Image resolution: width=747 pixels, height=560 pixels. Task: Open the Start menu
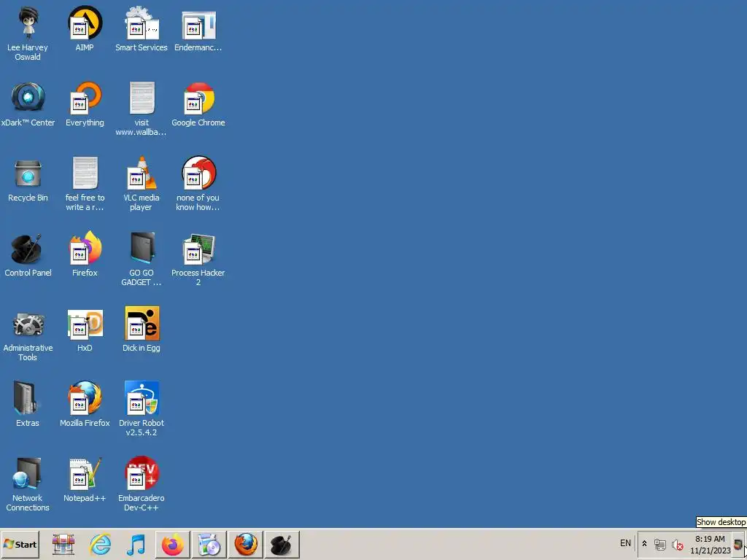(20, 544)
